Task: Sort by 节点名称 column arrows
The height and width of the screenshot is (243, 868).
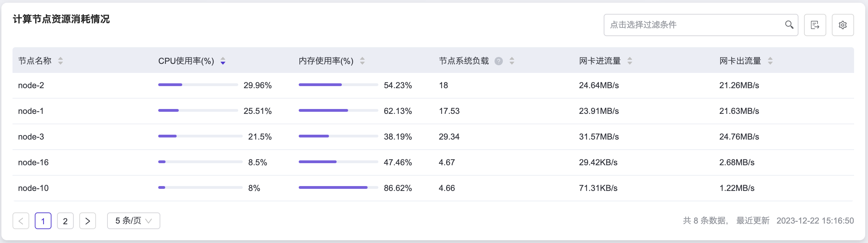Action: [x=61, y=61]
